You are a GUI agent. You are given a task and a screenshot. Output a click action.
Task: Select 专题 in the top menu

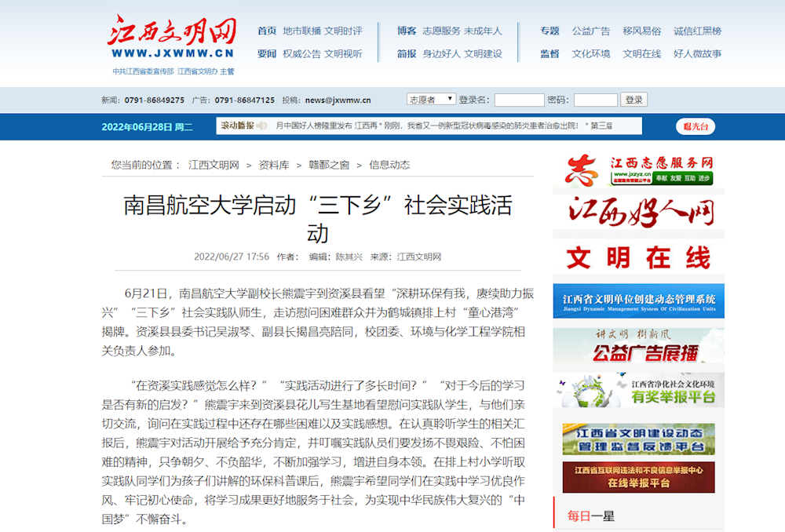(x=549, y=31)
